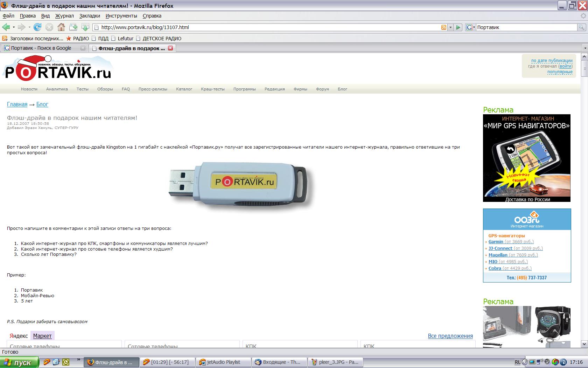Switch to 'pleer_3.JPG - Pa...' taskbar button
Screen dimensions: 588x368
(335, 362)
